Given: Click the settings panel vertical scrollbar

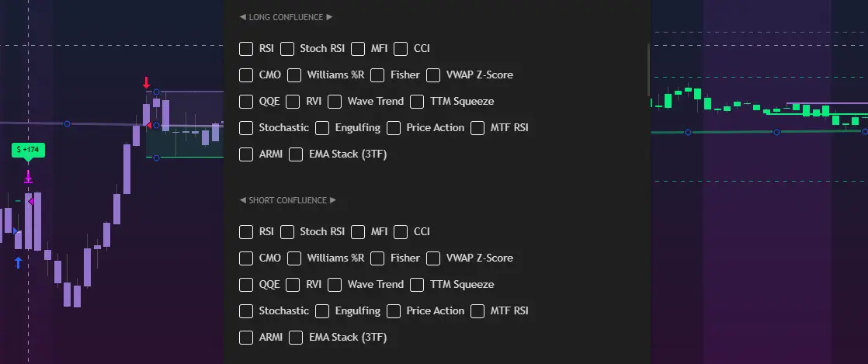Looking at the screenshot, I should click(x=648, y=68).
